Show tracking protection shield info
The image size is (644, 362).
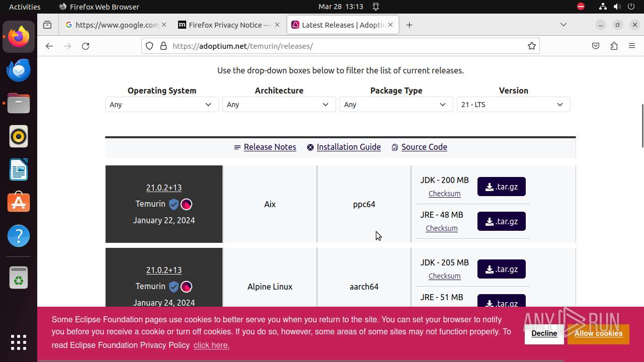click(149, 46)
